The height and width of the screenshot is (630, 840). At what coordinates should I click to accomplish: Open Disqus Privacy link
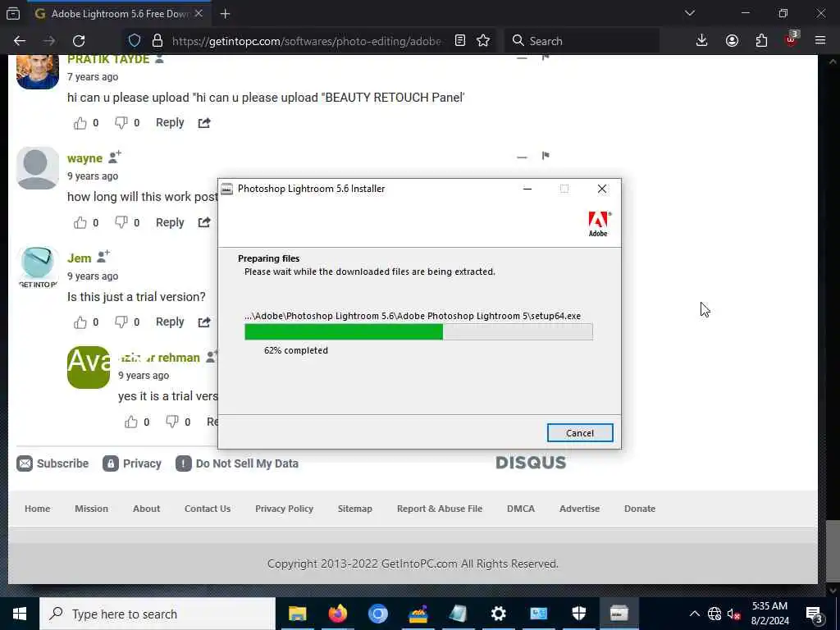click(x=132, y=463)
